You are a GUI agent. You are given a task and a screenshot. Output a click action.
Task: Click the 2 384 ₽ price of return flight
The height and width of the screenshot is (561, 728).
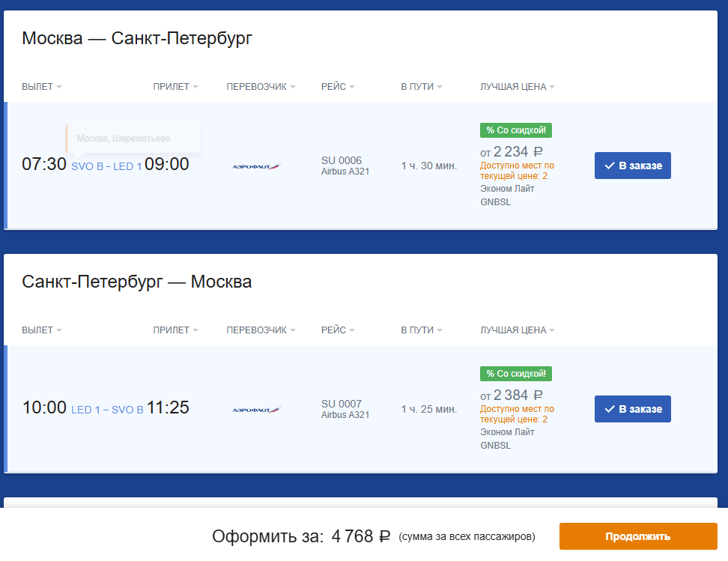[518, 395]
